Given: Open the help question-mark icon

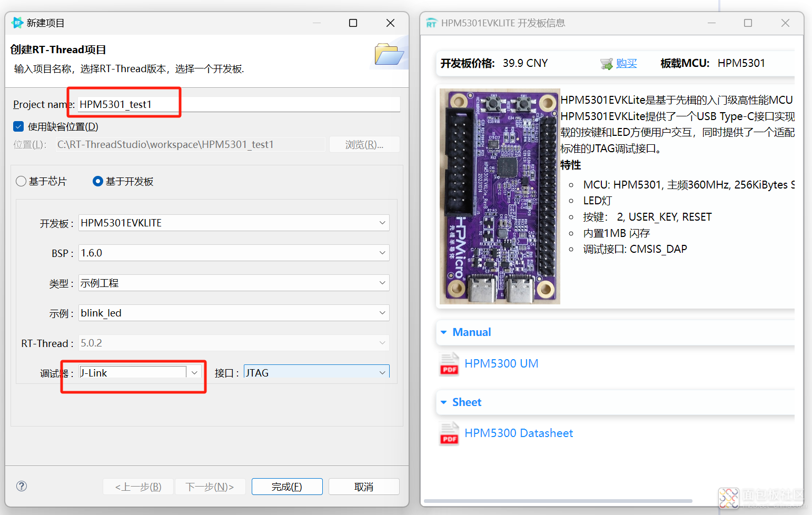Looking at the screenshot, I should coord(22,486).
